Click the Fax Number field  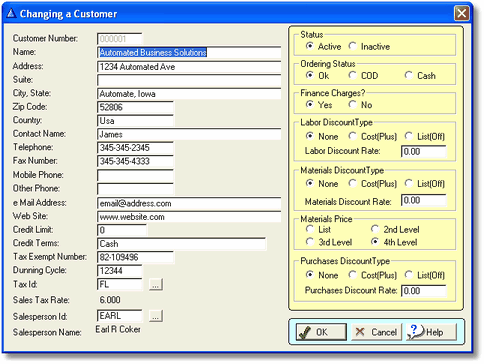tap(135, 161)
